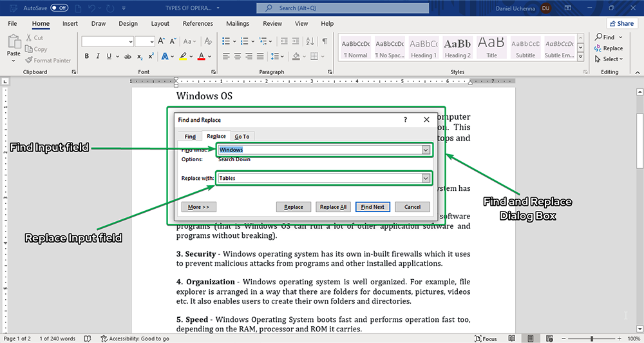Toggle the AutoSave switch
The image size is (644, 343).
tap(59, 8)
